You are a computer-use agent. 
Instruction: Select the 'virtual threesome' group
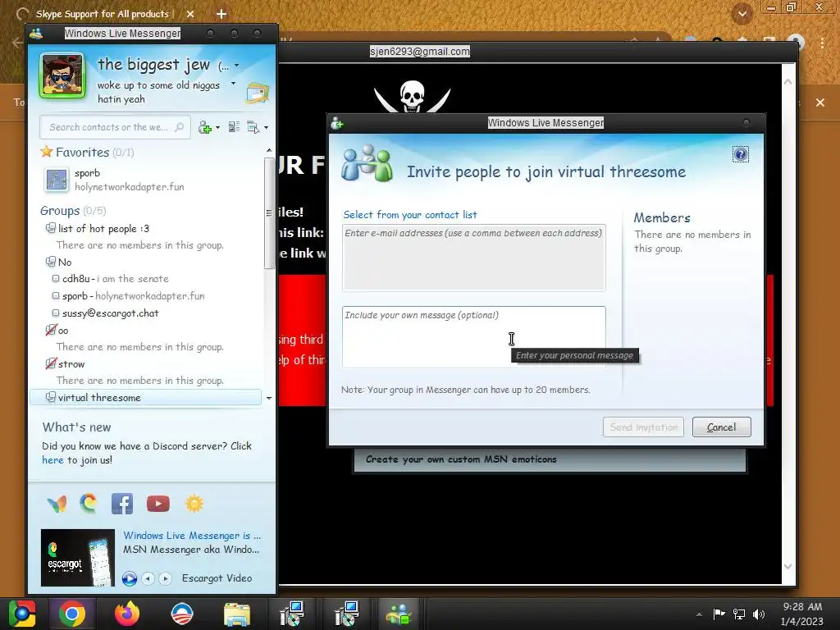pyautogui.click(x=144, y=398)
